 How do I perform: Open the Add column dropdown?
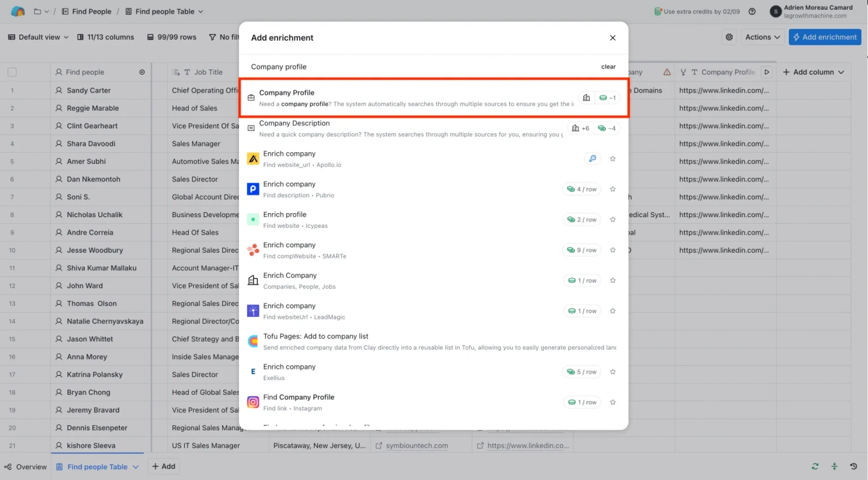coord(813,72)
